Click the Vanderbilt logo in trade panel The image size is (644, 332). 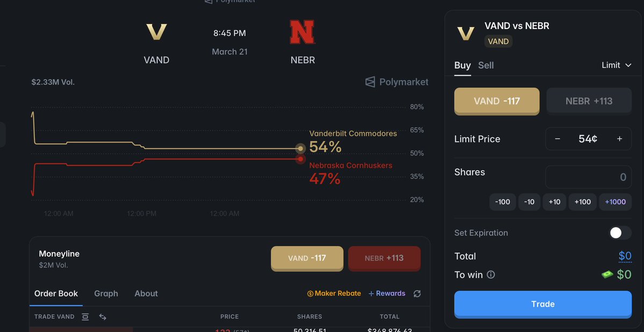point(466,33)
